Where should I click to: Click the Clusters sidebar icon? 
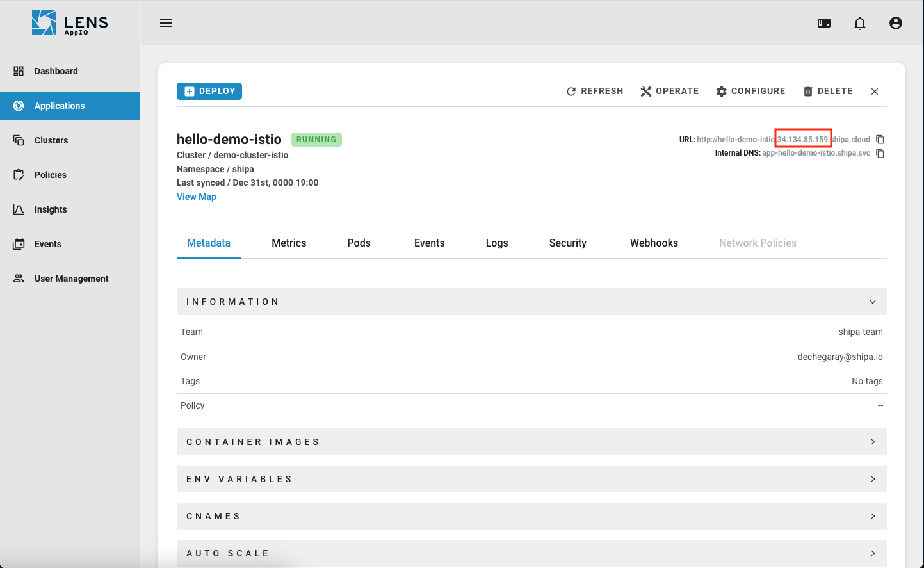tap(19, 140)
